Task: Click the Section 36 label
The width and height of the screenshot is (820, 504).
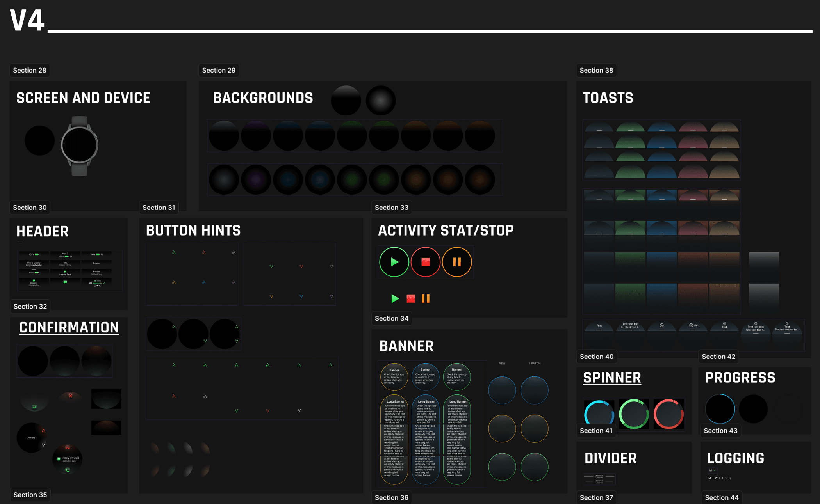Action: click(x=392, y=497)
